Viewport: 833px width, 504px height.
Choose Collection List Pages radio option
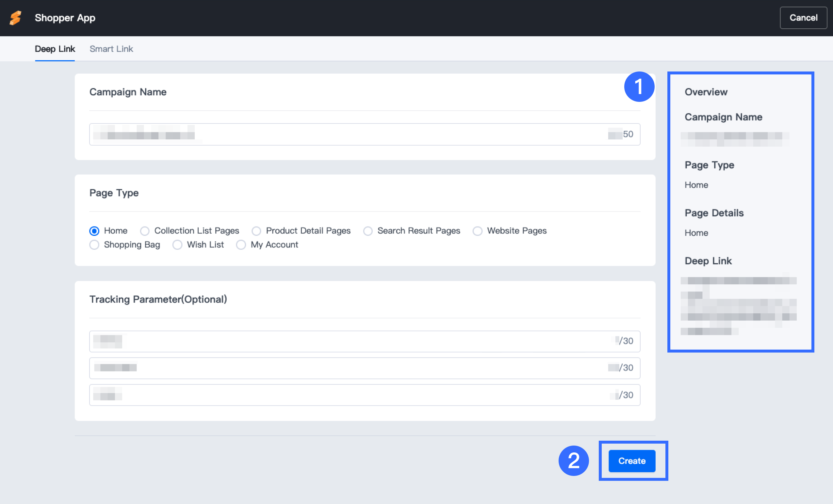pos(145,231)
